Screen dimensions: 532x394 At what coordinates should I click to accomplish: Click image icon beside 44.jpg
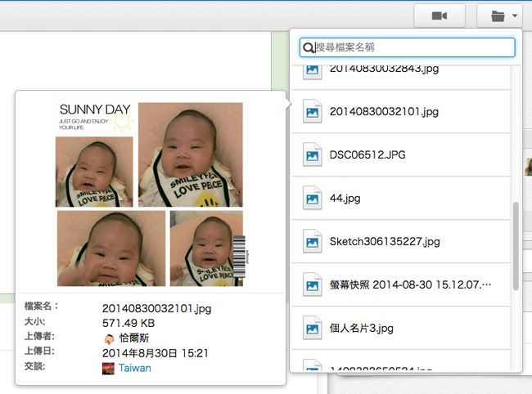[312, 198]
